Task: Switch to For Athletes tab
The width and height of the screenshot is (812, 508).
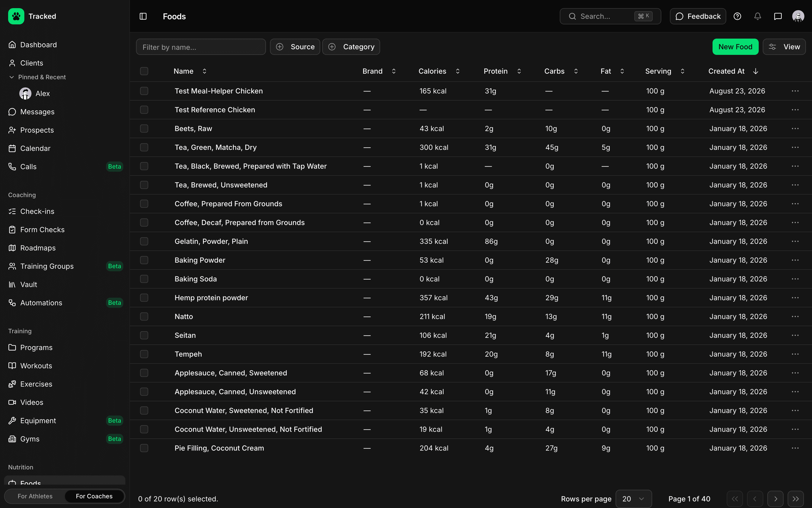Action: point(35,496)
